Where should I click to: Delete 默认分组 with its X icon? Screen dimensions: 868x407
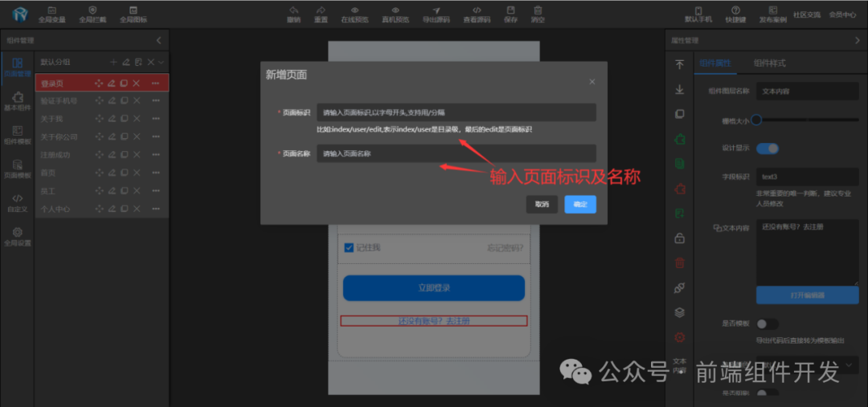(x=150, y=62)
